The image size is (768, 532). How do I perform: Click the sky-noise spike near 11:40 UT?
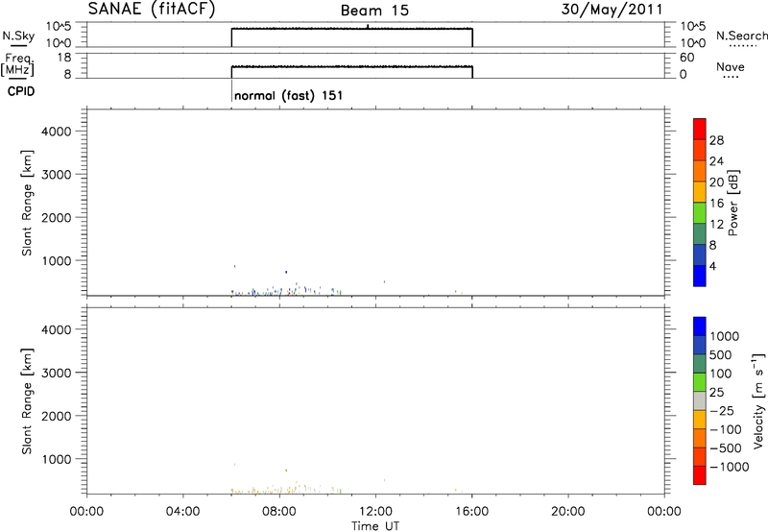click(368, 26)
